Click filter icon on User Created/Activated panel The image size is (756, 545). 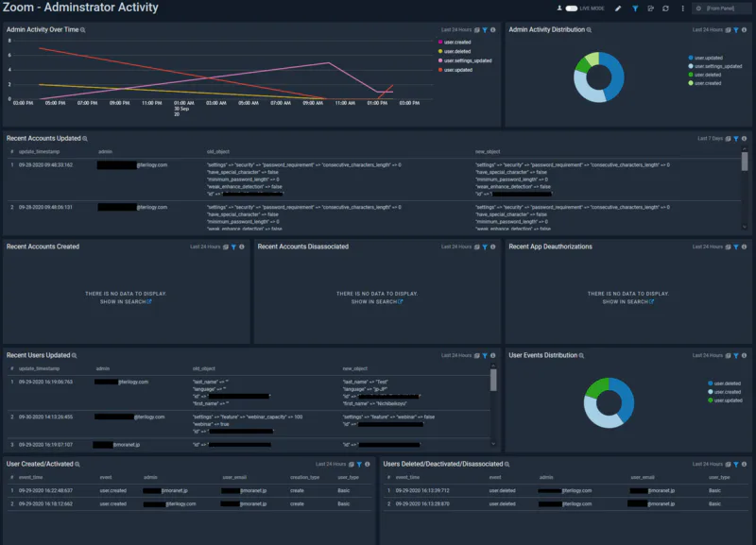(x=359, y=464)
